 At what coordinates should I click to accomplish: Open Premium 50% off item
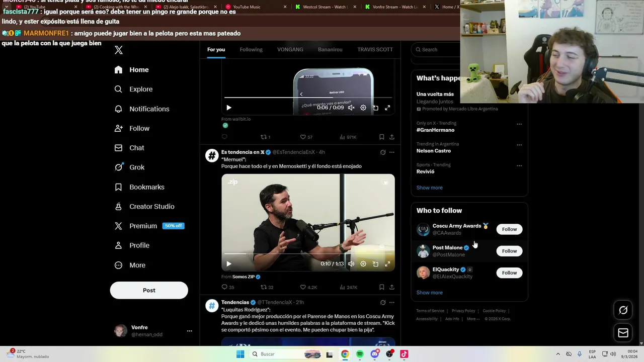149,226
